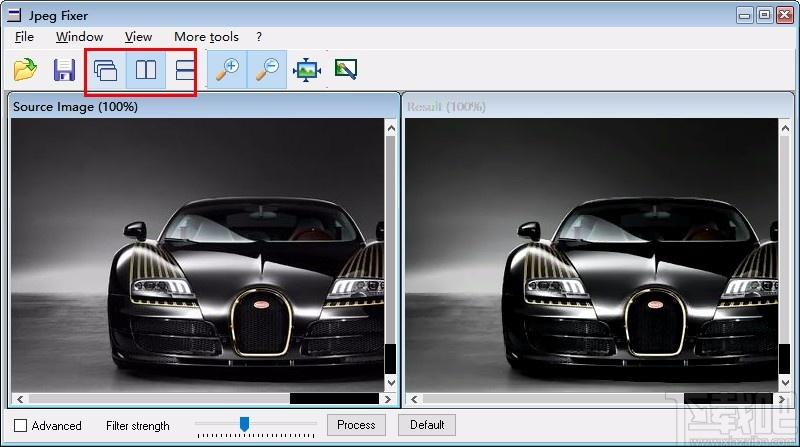800x447 pixels.
Task: Open the ? help menu
Action: tap(259, 37)
